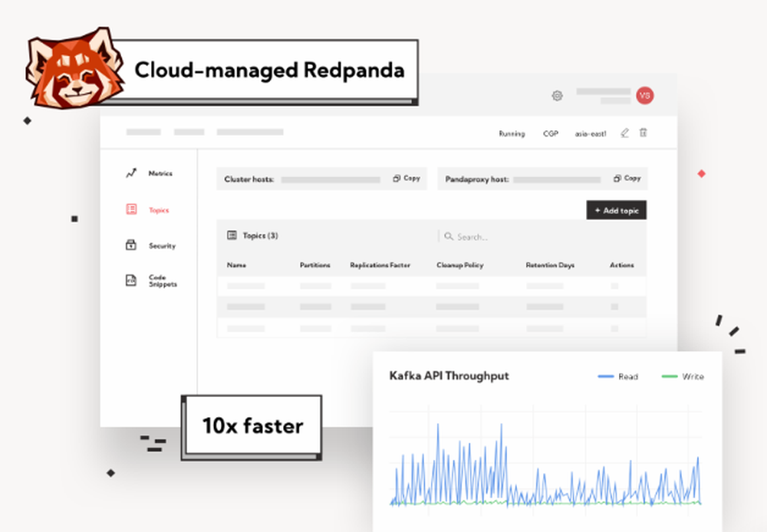The width and height of the screenshot is (767, 532).
Task: Click the Running status label
Action: tap(512, 133)
